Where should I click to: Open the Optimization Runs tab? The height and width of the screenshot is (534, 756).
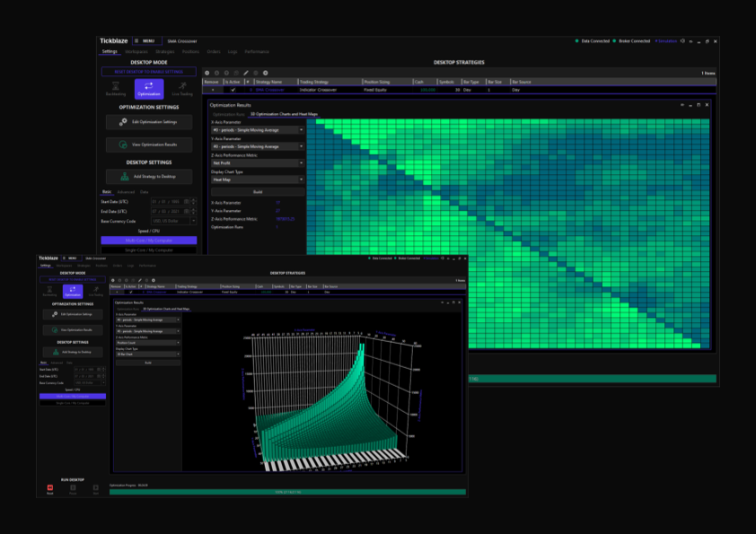tap(228, 114)
